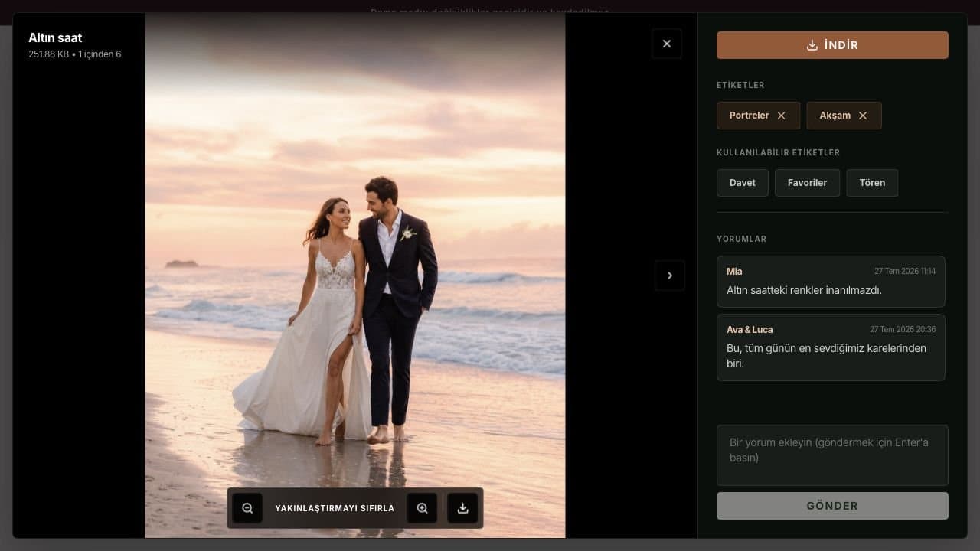Image resolution: width=980 pixels, height=551 pixels.
Task: Add the Favoriler tag
Action: [807, 183]
